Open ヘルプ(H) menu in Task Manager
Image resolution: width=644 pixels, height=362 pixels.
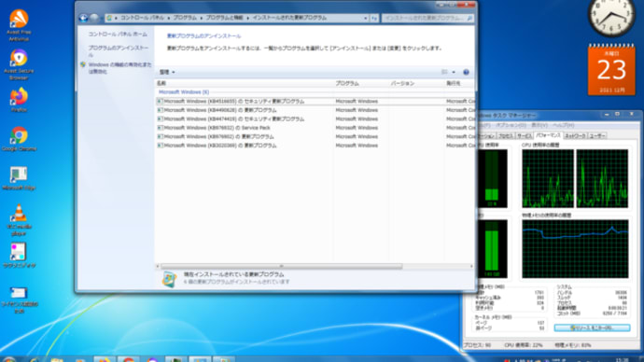563,125
